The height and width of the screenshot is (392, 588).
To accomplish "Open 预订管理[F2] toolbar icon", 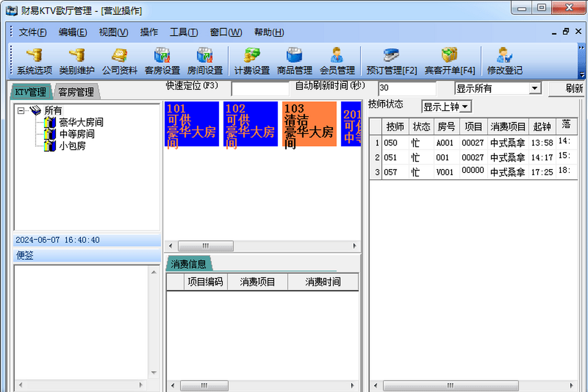I will (392, 61).
